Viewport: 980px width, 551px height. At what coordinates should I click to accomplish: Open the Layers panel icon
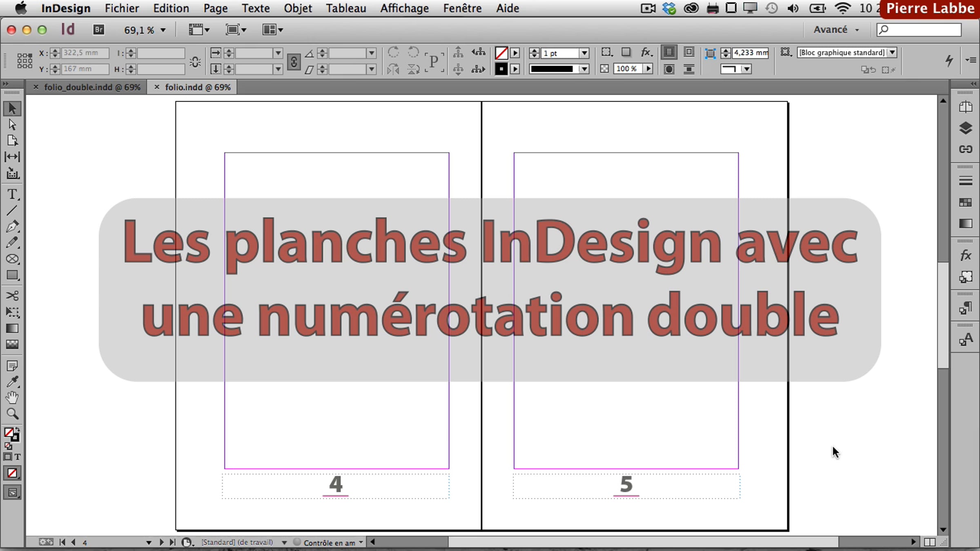(965, 128)
